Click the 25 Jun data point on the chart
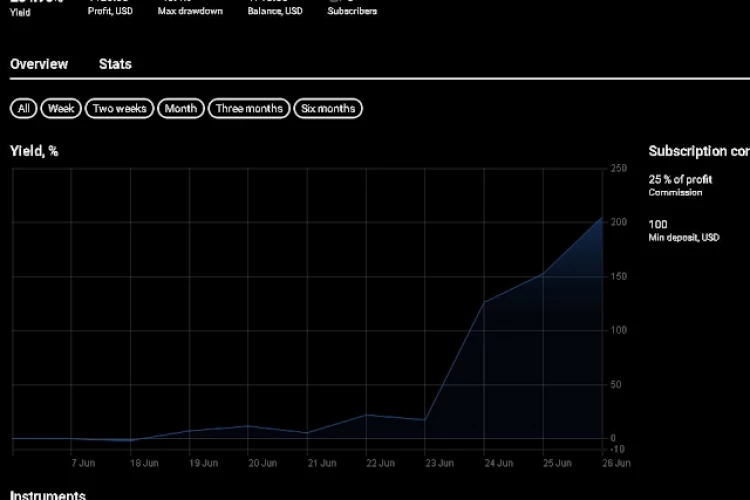Viewport: 750px width, 500px height. [x=543, y=274]
